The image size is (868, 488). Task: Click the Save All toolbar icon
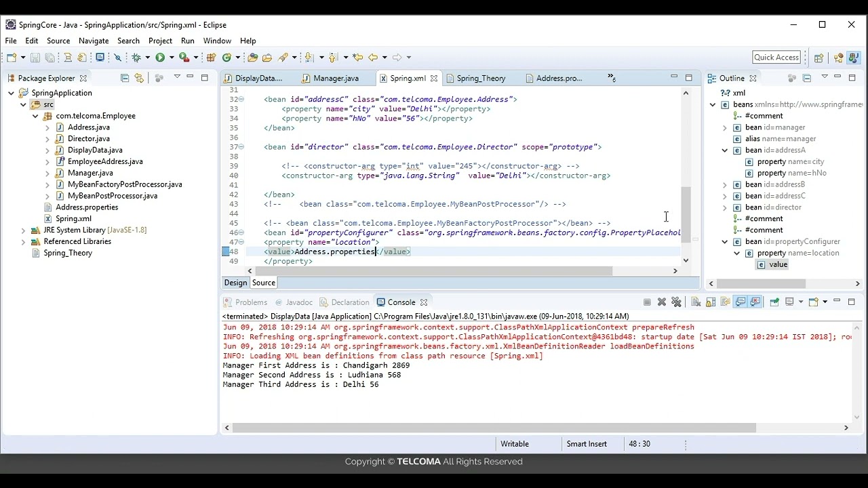pyautogui.click(x=50, y=58)
